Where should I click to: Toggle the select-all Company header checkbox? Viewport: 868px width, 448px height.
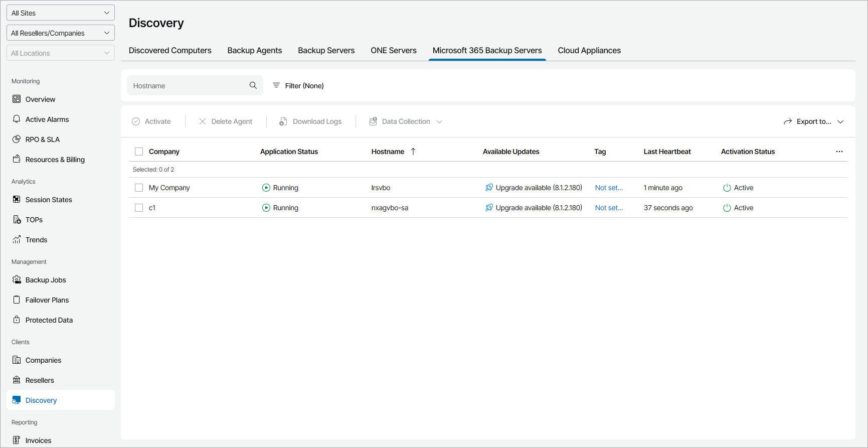[139, 152]
